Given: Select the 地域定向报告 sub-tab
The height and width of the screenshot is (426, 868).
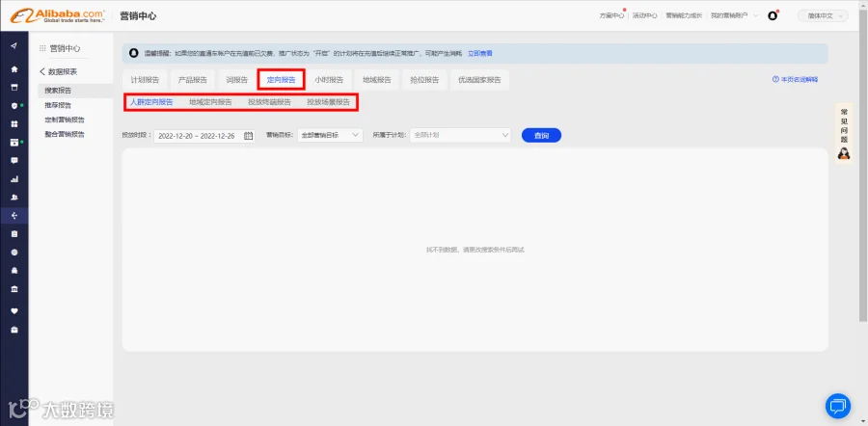Looking at the screenshot, I should [x=210, y=102].
